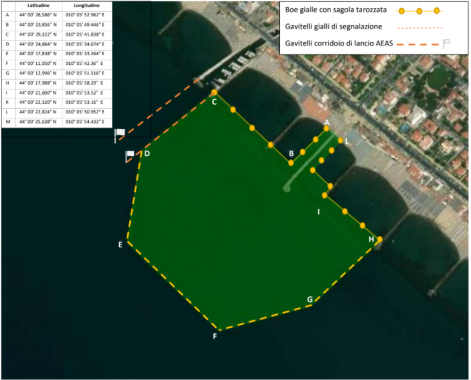Click the white flag beside point D
This screenshot has width=471, height=380.
click(x=129, y=156)
